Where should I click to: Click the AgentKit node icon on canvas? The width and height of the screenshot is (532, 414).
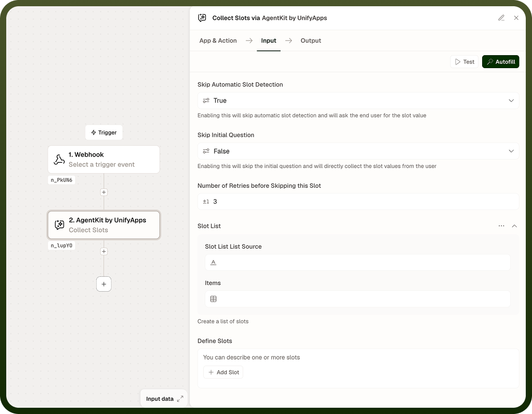(x=59, y=225)
